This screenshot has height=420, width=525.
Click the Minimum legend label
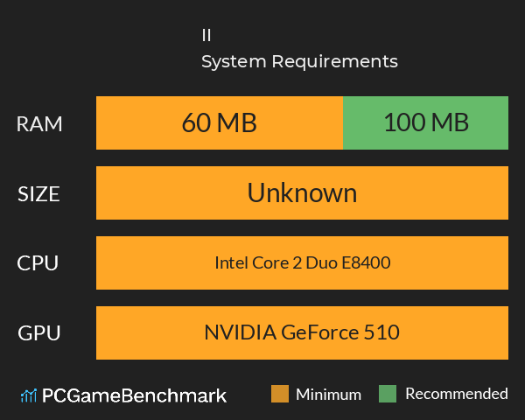[328, 395]
